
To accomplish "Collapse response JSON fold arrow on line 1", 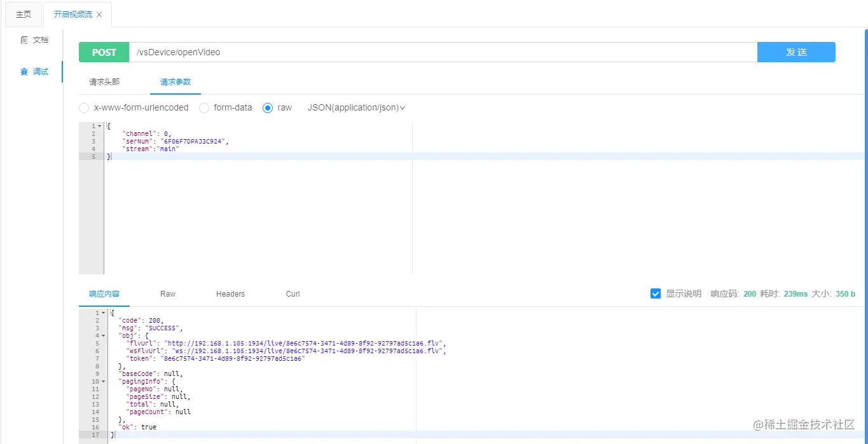I will 102,313.
